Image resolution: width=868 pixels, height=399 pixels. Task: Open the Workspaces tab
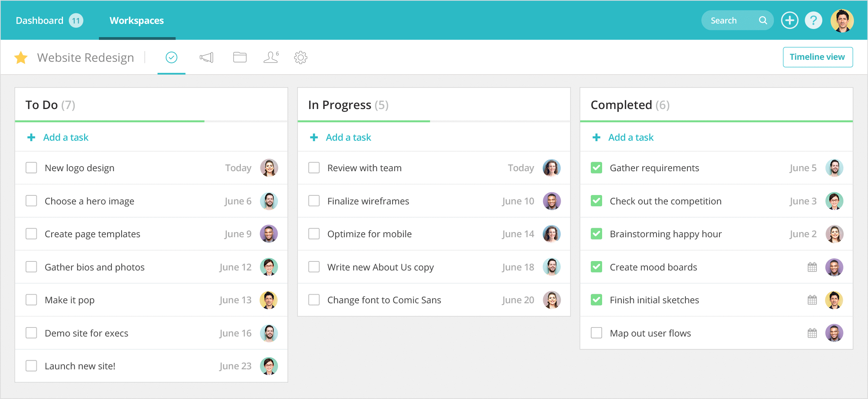tap(136, 20)
